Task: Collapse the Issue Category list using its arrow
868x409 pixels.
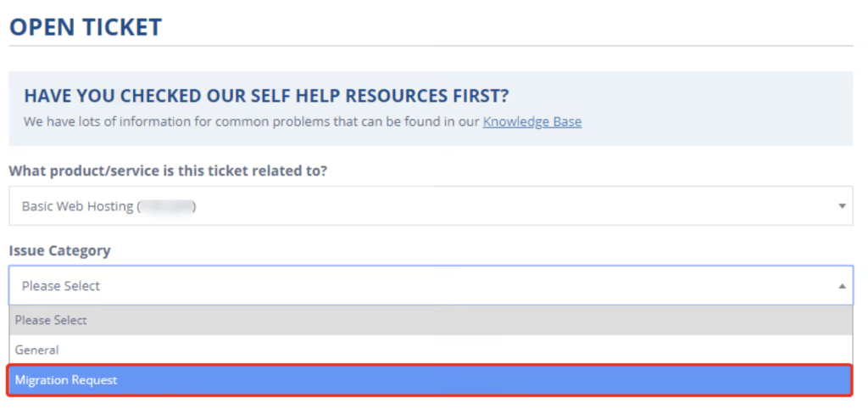Action: [842, 287]
